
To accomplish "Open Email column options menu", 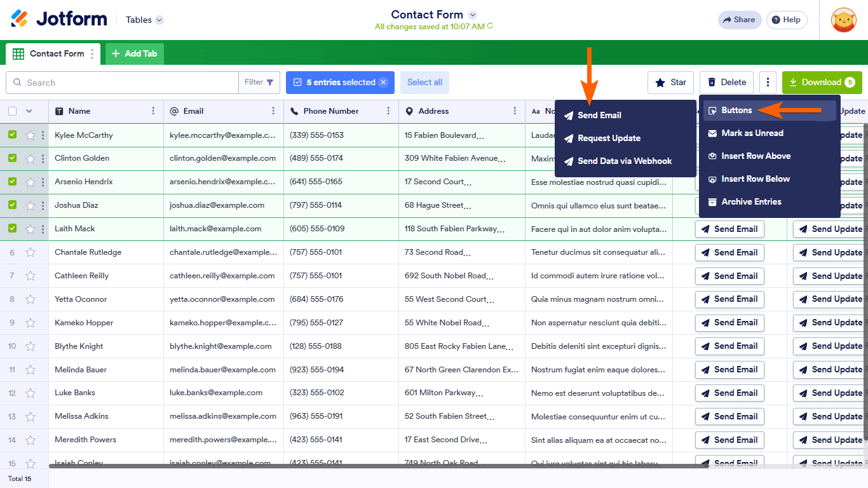I will click(273, 111).
